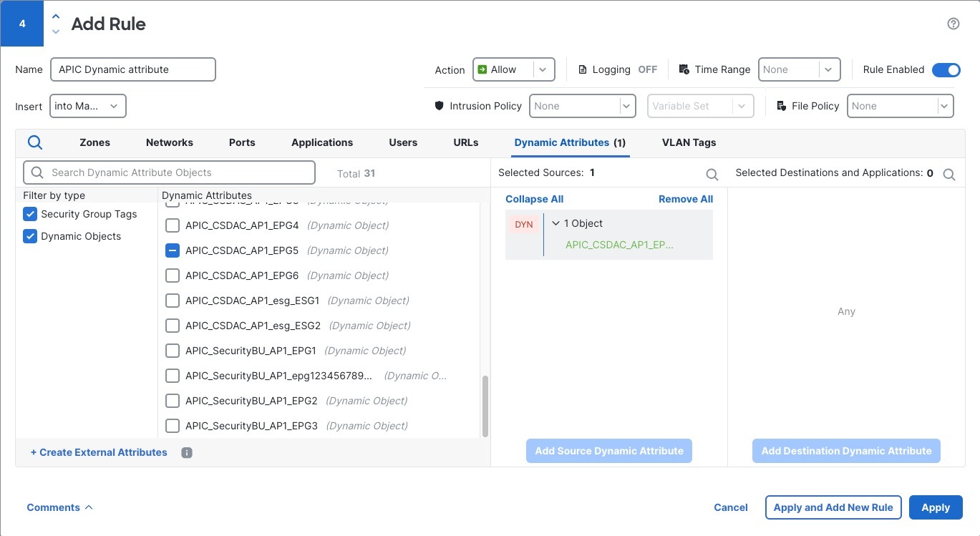The width and height of the screenshot is (980, 536).
Task: Click the help question mark icon
Action: point(953,24)
